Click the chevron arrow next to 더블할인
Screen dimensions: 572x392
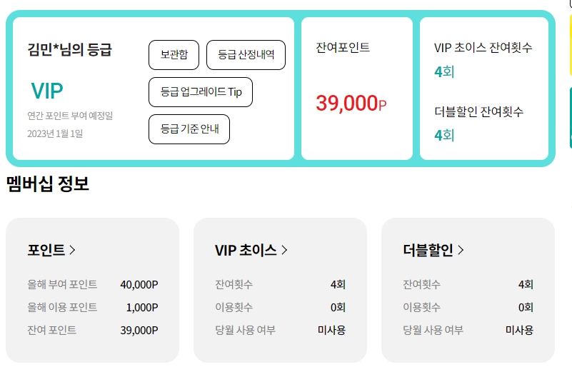click(x=461, y=250)
